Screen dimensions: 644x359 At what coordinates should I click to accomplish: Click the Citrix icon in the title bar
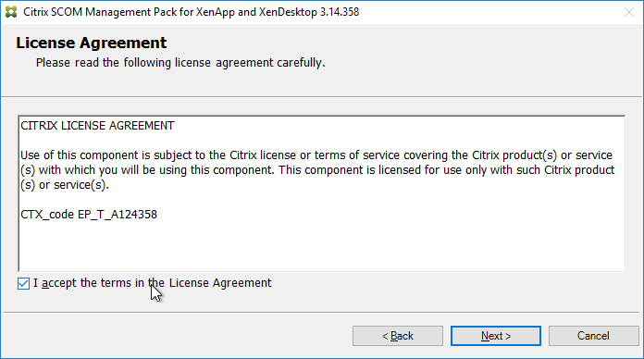tap(11, 12)
